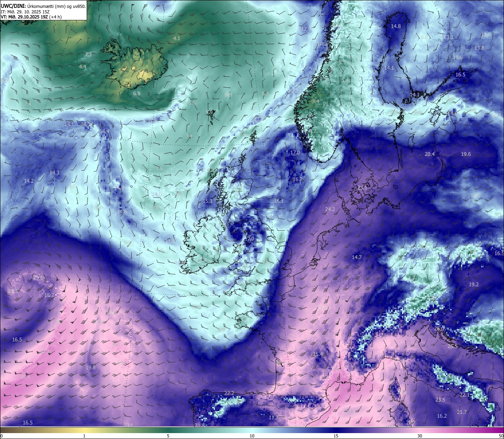Click the map value label "15.1"
504x439 pixels.
(x=208, y=201)
